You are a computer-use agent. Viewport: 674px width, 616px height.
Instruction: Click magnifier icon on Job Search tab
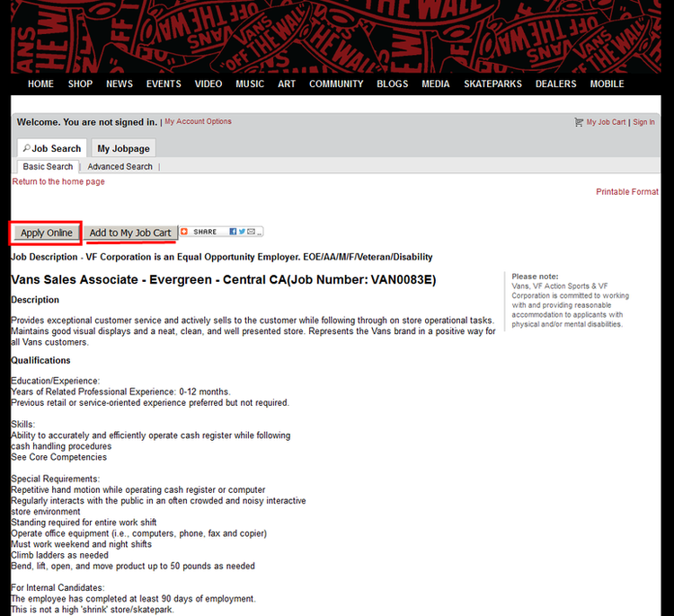click(27, 148)
